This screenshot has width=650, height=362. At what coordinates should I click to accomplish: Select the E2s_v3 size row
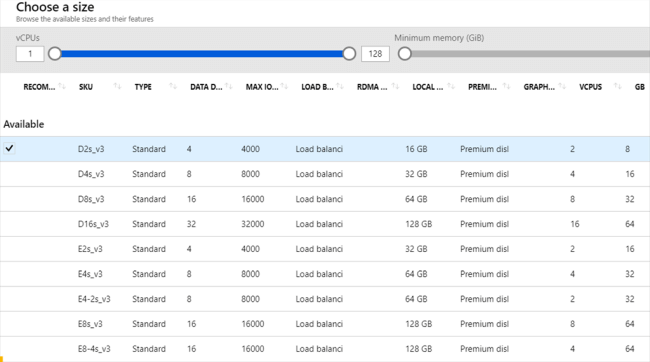pos(325,249)
